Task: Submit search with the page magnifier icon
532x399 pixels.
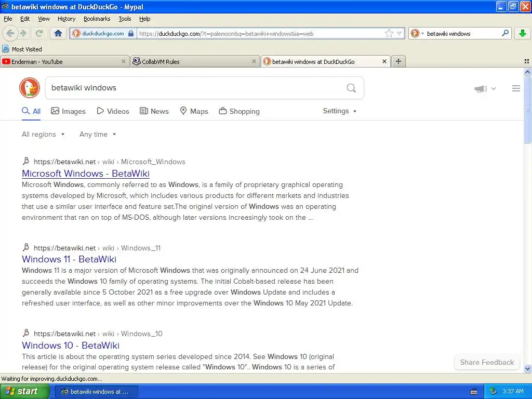Action: tap(351, 88)
